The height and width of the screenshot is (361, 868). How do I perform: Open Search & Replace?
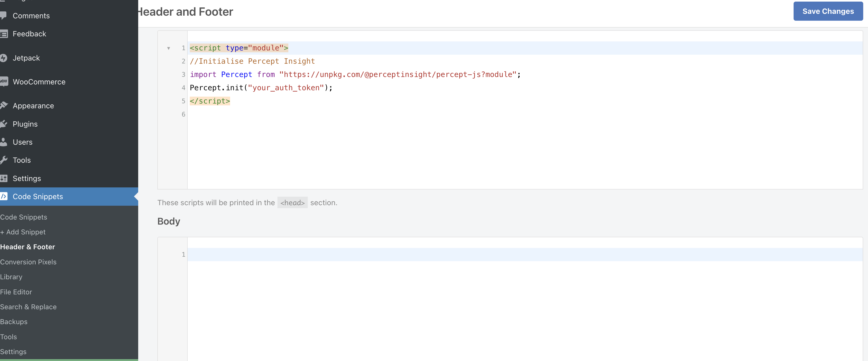point(28,307)
